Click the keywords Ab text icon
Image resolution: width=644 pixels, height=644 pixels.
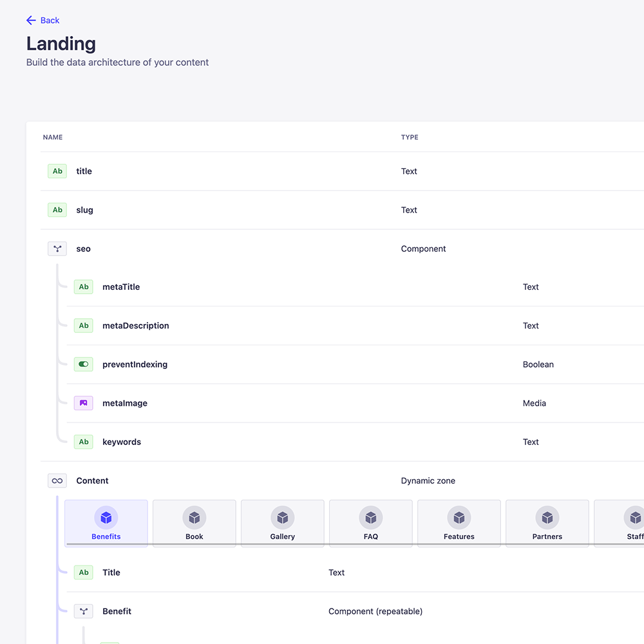pyautogui.click(x=83, y=442)
